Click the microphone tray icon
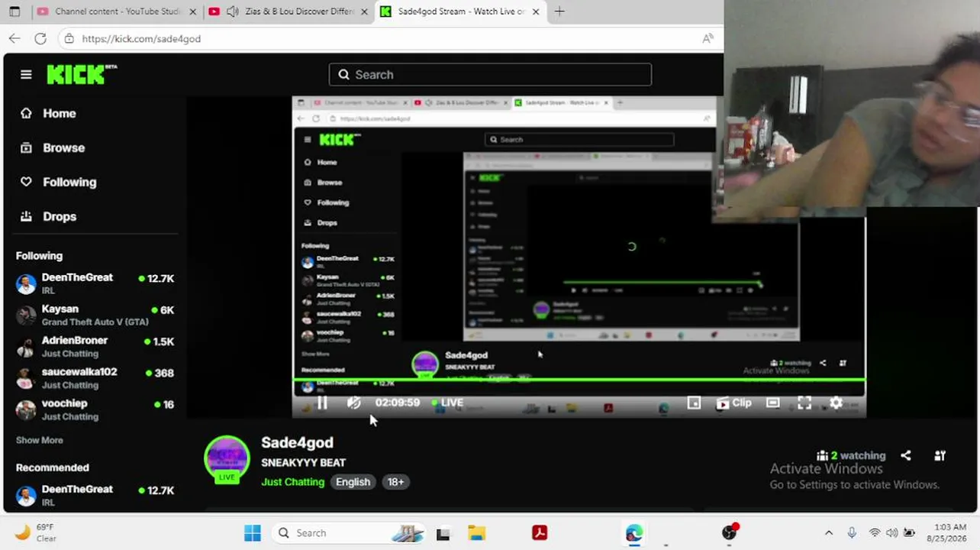 point(852,532)
